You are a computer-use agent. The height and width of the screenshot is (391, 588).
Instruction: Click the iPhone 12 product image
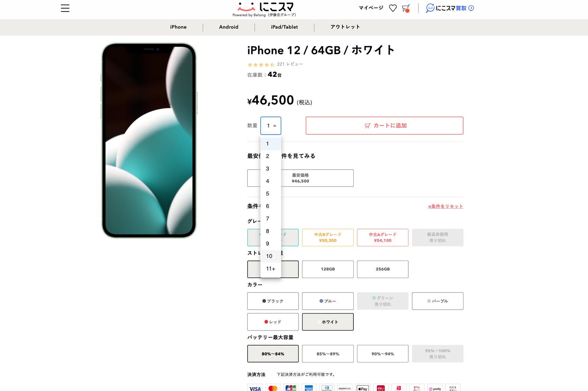pos(149,140)
